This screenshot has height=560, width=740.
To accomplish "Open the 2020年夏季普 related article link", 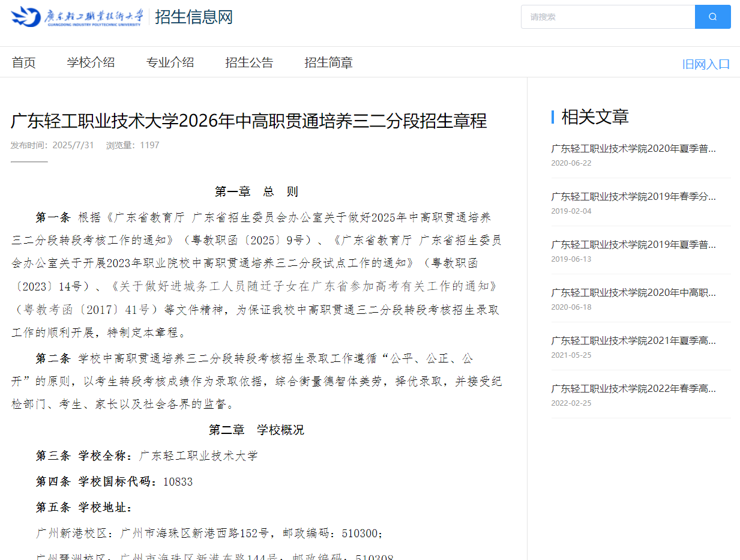I will (633, 148).
